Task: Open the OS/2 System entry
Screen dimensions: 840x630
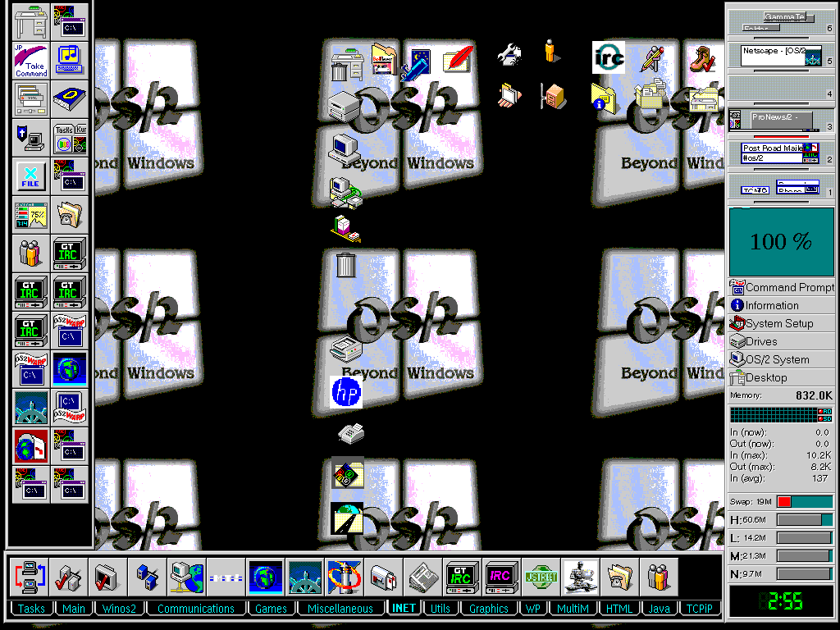Action: (x=782, y=359)
